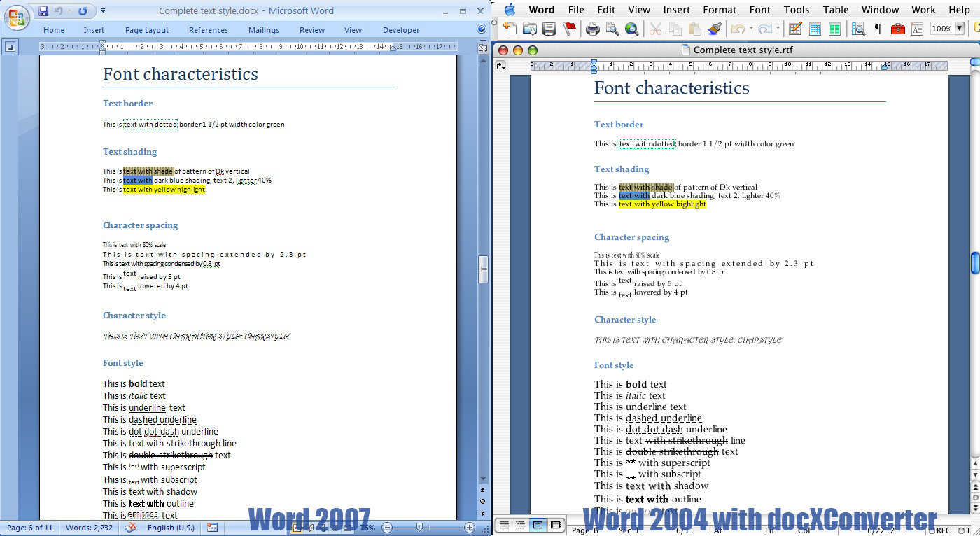Open the Apple menu
The image size is (980, 536).
point(510,9)
